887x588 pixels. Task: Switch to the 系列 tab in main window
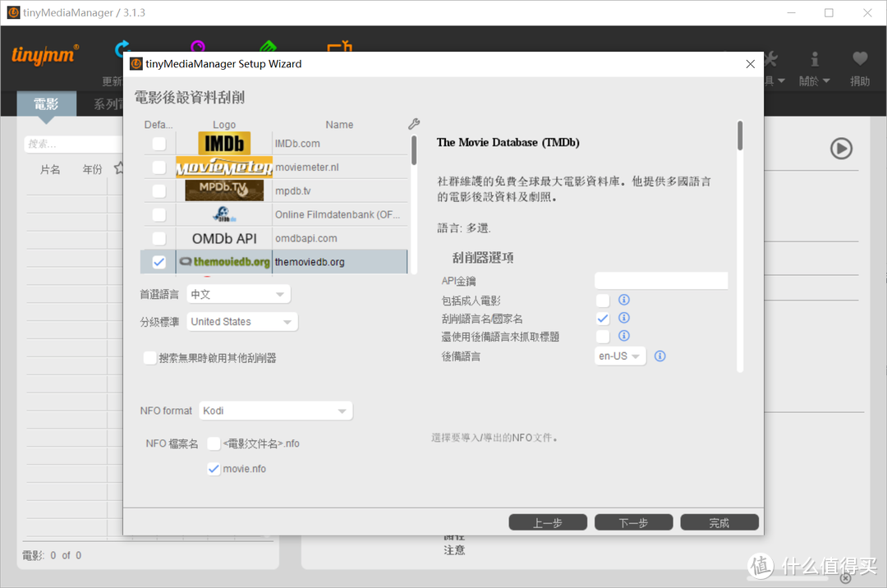[x=108, y=104]
